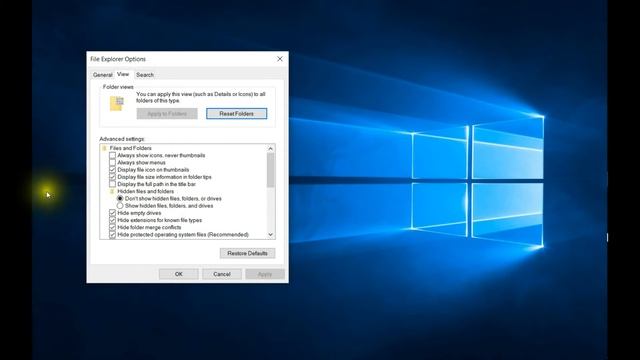
Task: Click advanced settings scroll up arrow
Action: 271,149
